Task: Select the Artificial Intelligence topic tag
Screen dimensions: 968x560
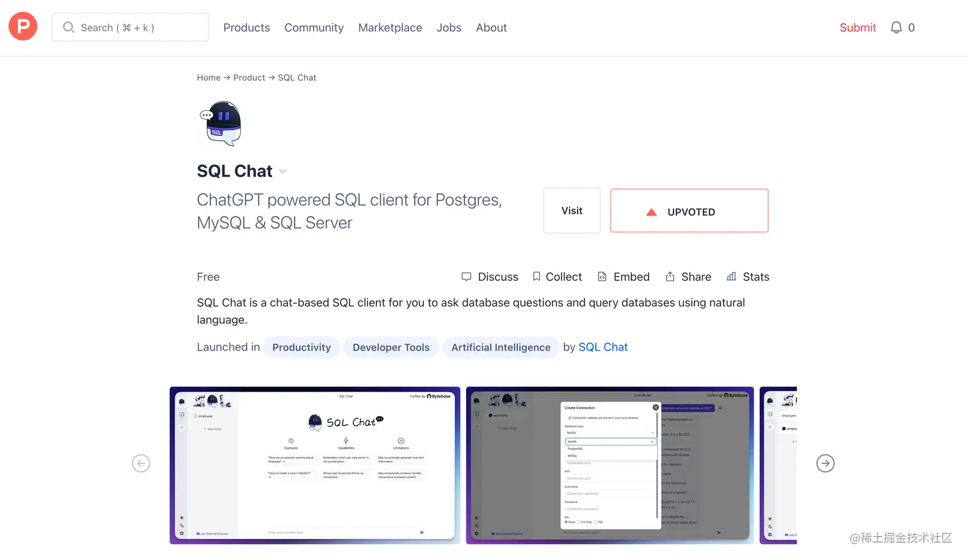Action: tap(501, 348)
